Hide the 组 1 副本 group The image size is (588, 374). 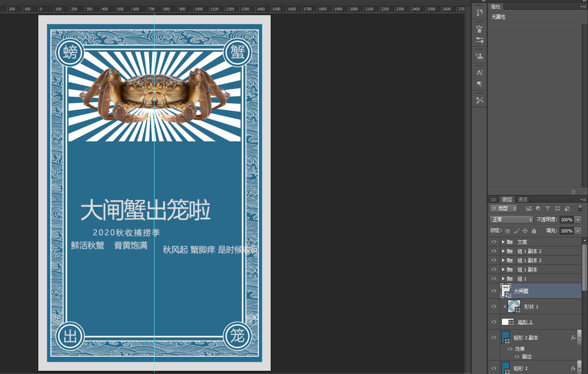tap(494, 270)
